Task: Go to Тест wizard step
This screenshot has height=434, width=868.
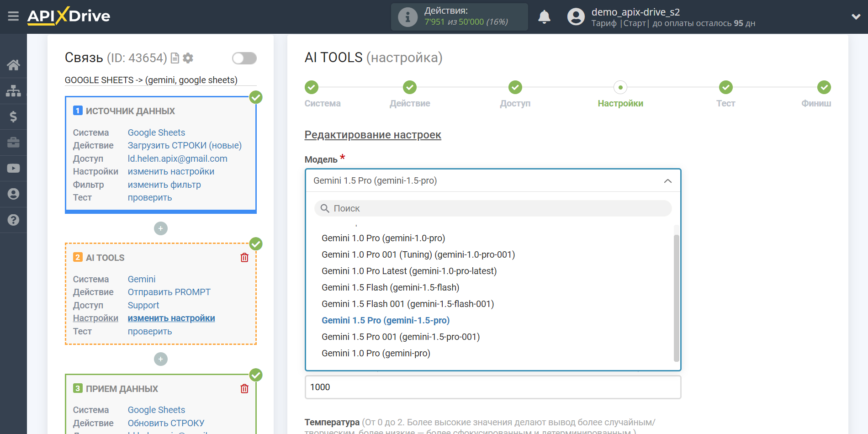Action: pyautogui.click(x=726, y=87)
